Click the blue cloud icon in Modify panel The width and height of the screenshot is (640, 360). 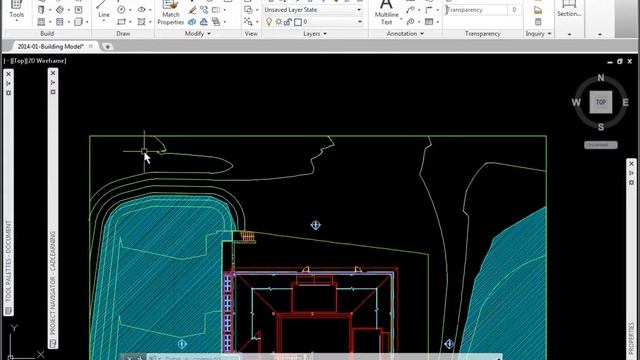click(192, 22)
